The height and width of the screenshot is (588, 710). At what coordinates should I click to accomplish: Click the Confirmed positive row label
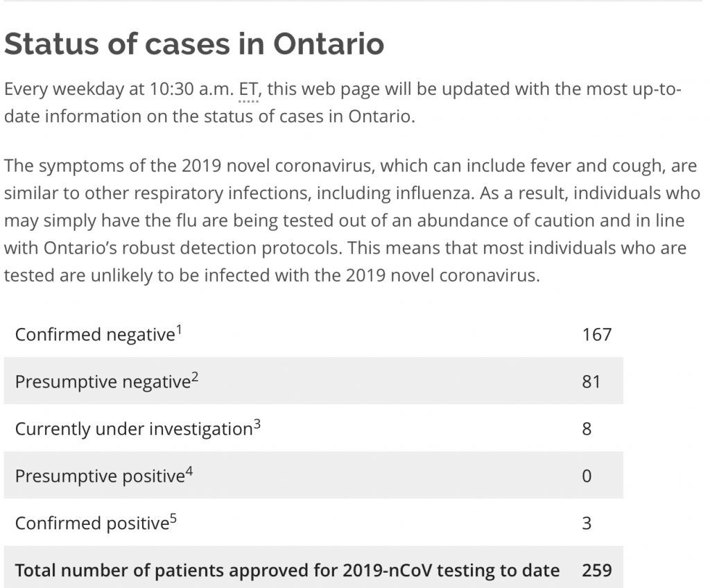click(92, 524)
